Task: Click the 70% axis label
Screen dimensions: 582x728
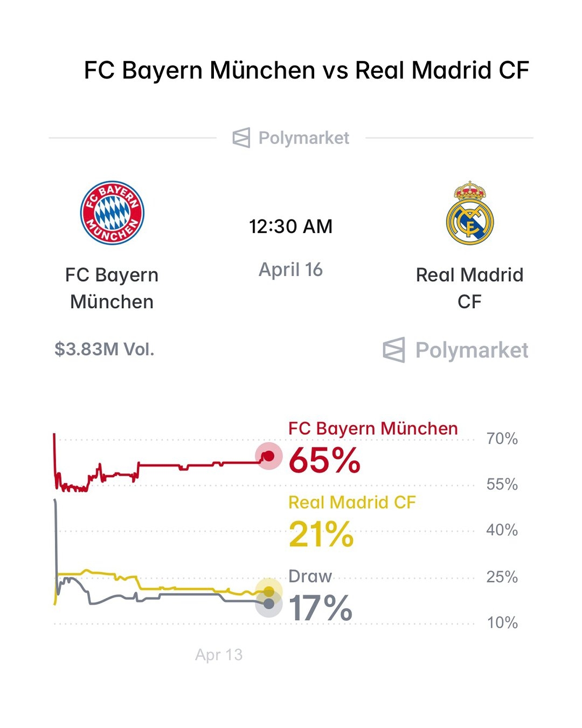Action: 502,439
